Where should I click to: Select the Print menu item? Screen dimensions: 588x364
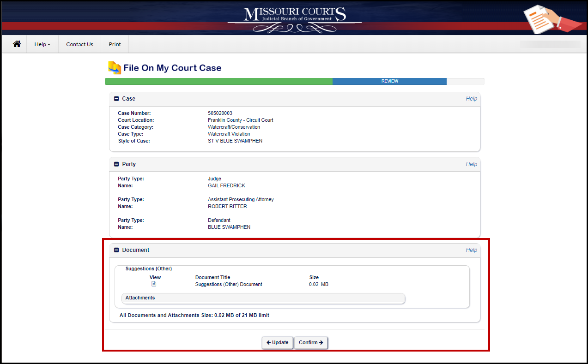click(x=115, y=44)
